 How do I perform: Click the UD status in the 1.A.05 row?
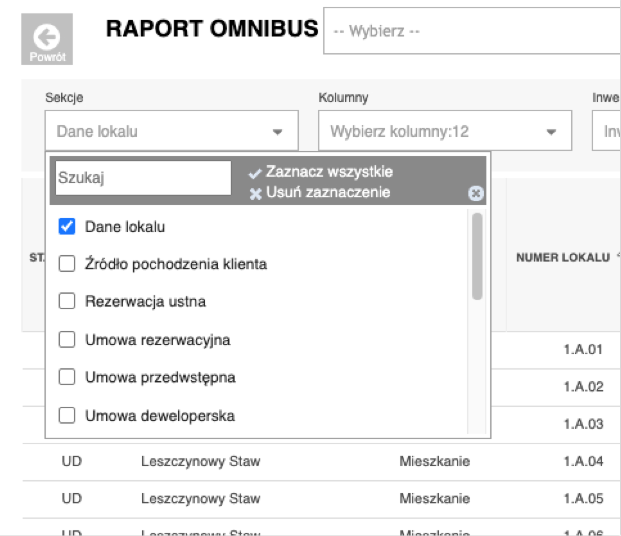(72, 498)
